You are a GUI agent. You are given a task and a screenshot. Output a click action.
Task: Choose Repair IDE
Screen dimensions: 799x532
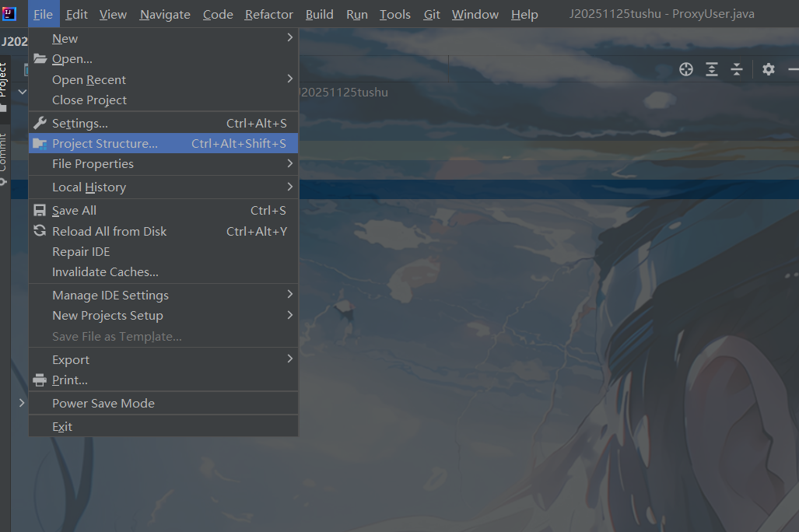point(163,252)
